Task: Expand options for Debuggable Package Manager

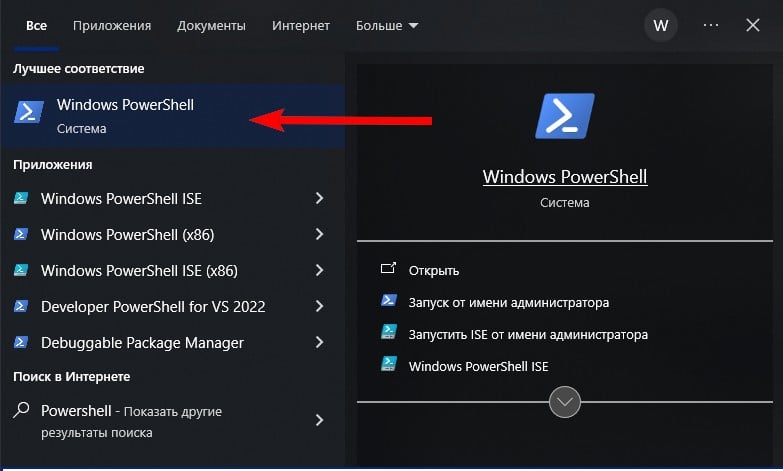Action: click(x=319, y=343)
